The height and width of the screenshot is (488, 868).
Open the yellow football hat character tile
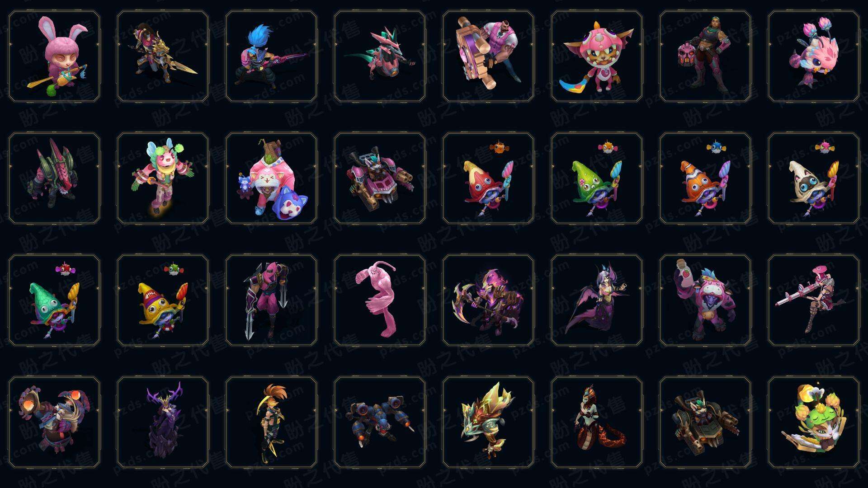pos(163,300)
